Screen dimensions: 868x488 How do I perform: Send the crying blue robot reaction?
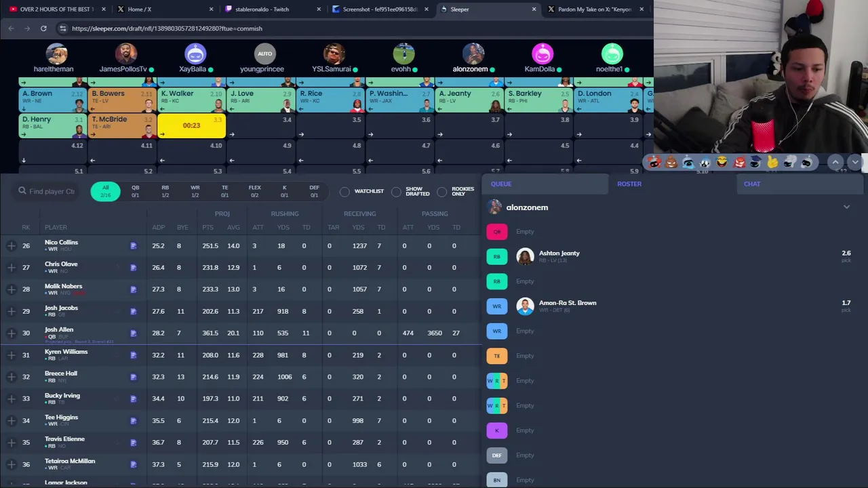click(688, 163)
